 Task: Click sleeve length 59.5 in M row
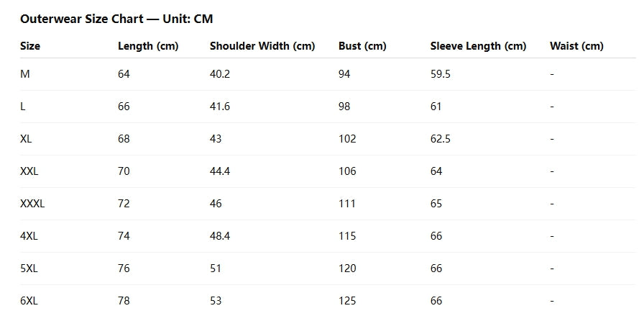coord(441,74)
